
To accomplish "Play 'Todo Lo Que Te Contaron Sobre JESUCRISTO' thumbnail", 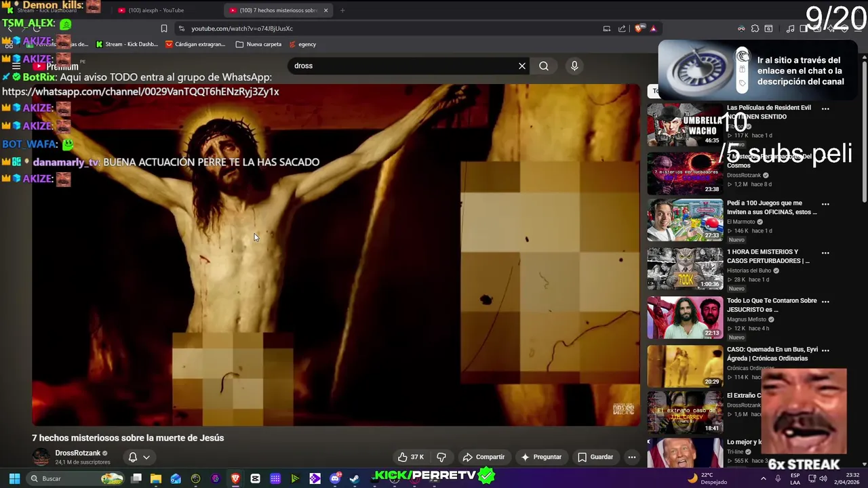I will 685,318.
